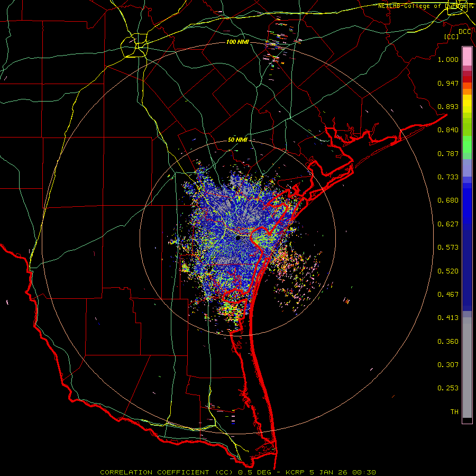The height and width of the screenshot is (476, 476).
Task: Select the 0.253 scale value
Action: pos(448,388)
